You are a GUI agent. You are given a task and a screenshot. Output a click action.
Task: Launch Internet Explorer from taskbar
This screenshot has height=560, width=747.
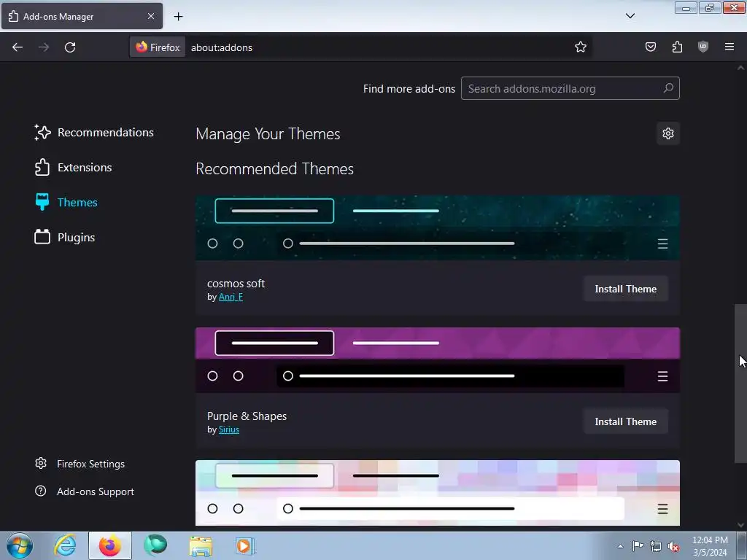[65, 545]
